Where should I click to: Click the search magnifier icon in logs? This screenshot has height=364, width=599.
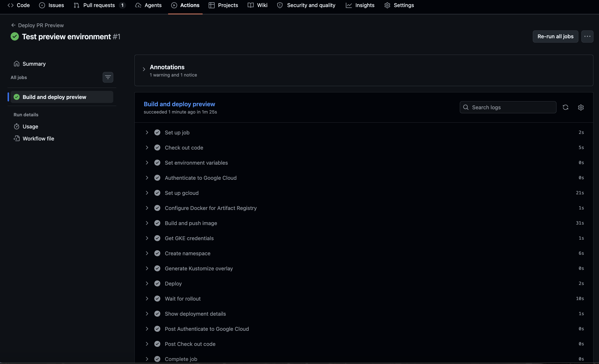point(466,107)
